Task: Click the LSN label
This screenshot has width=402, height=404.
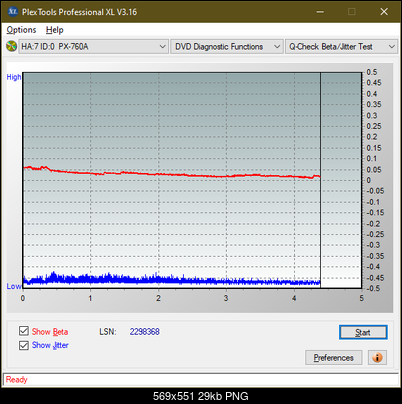Action: [108, 332]
